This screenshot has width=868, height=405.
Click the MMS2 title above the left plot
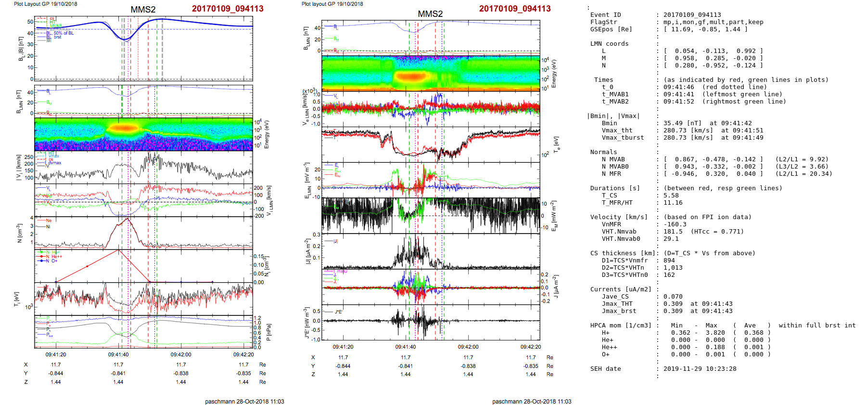click(x=143, y=10)
